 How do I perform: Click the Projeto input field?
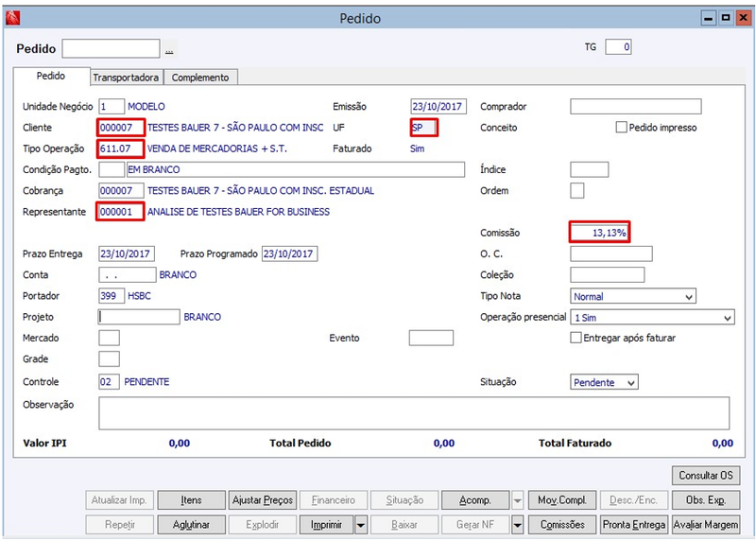tap(139, 317)
